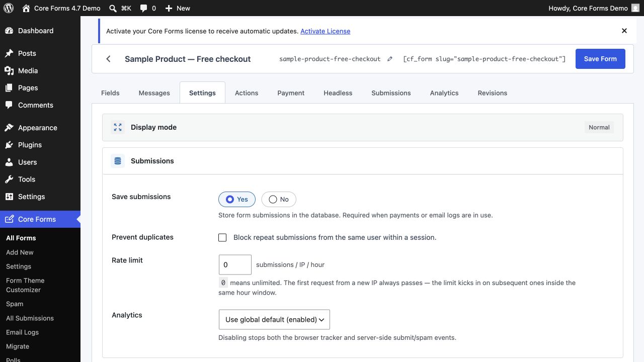Open the Analytics tab
Screen dimensions: 644x362
(444, 93)
